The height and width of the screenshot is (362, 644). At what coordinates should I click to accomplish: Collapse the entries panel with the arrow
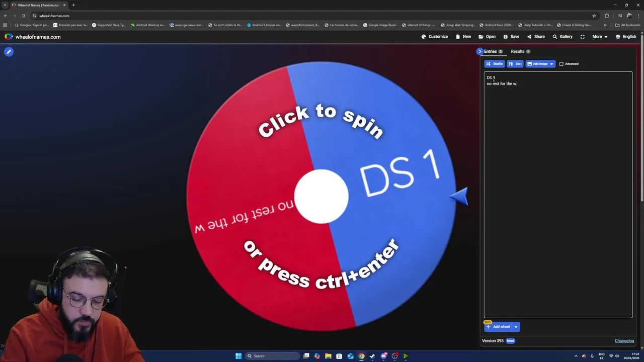480,51
